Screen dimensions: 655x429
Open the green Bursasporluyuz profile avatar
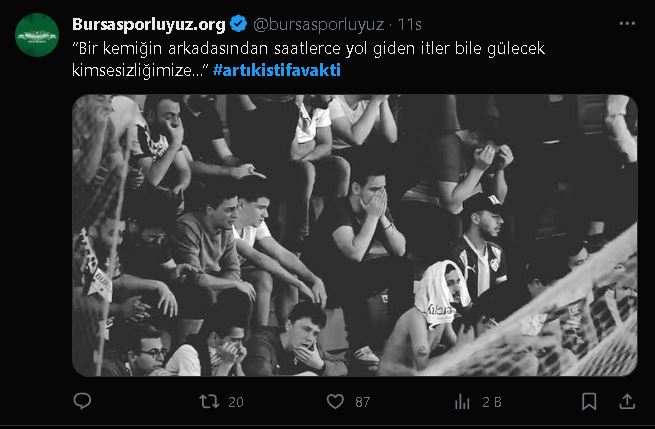point(37,35)
